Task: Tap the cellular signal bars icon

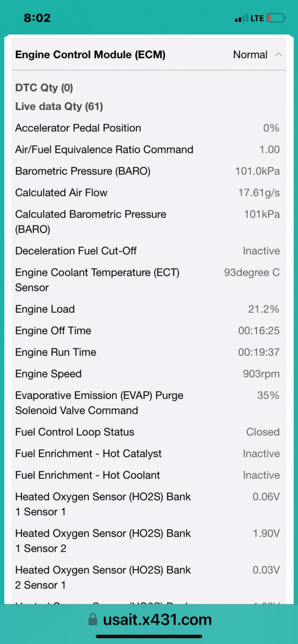Action: pyautogui.click(x=241, y=19)
